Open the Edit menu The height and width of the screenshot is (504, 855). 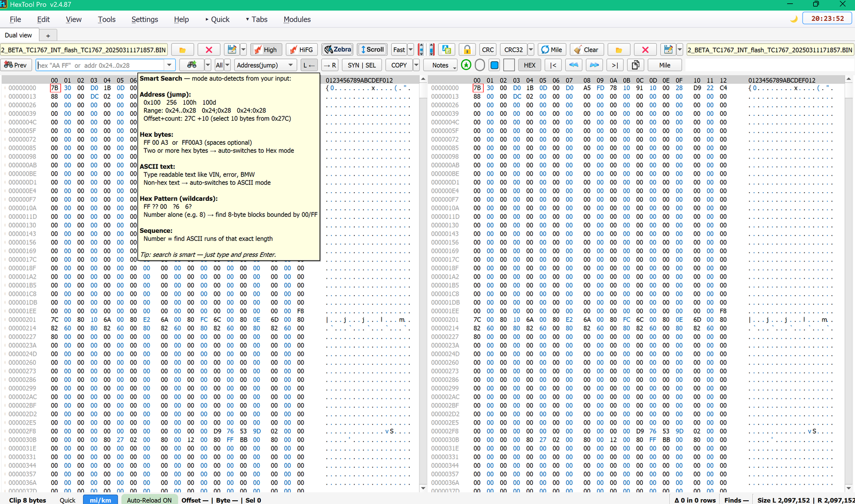pos(43,19)
